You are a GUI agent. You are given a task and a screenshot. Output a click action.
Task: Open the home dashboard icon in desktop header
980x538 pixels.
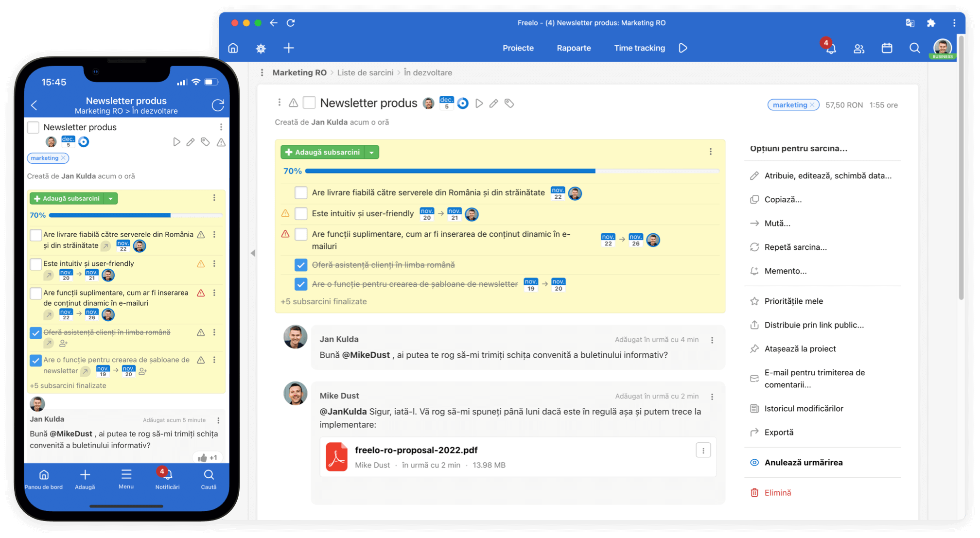[233, 48]
